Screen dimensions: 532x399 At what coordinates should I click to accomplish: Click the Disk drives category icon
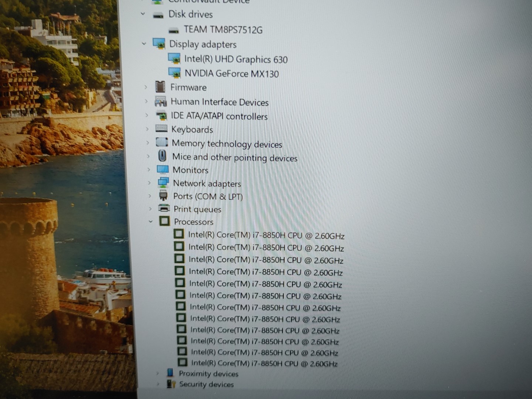click(x=158, y=15)
